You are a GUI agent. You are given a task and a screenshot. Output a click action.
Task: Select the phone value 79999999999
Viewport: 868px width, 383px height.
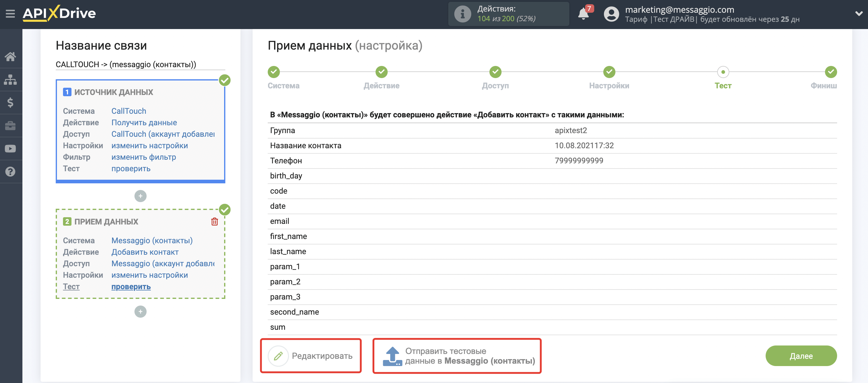point(579,161)
